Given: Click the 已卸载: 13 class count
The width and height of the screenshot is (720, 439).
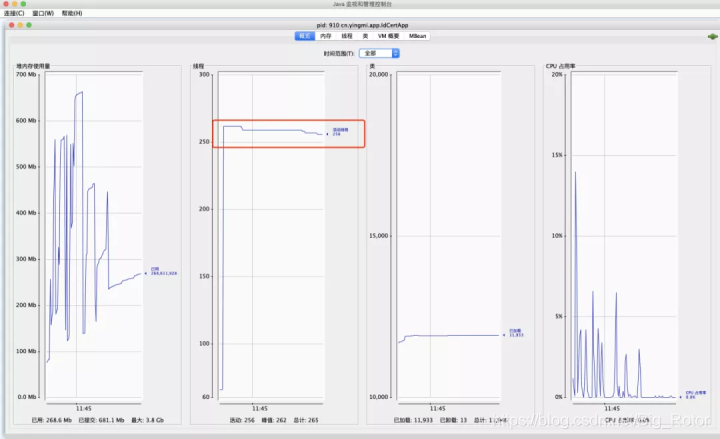Looking at the screenshot, I should tap(453, 420).
